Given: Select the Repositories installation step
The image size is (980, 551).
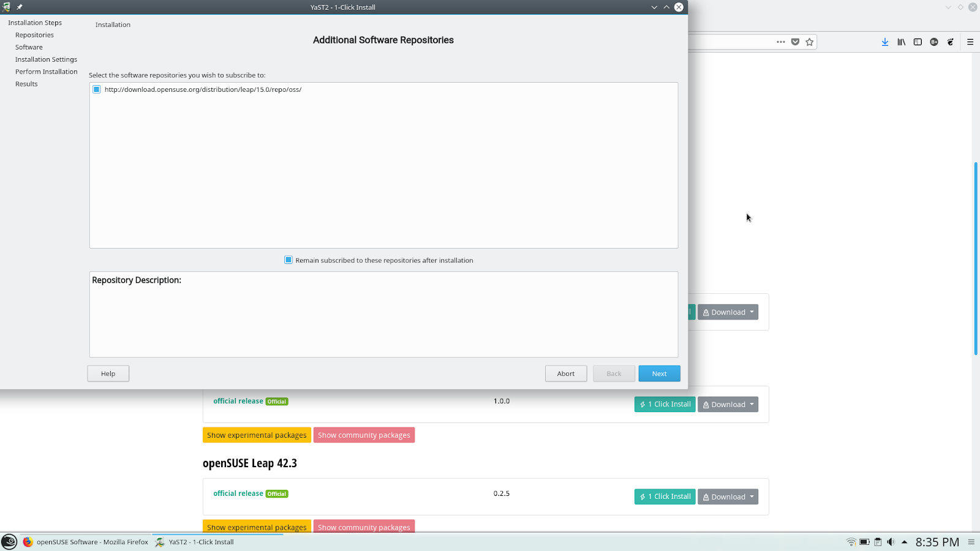Looking at the screenshot, I should 34,35.
